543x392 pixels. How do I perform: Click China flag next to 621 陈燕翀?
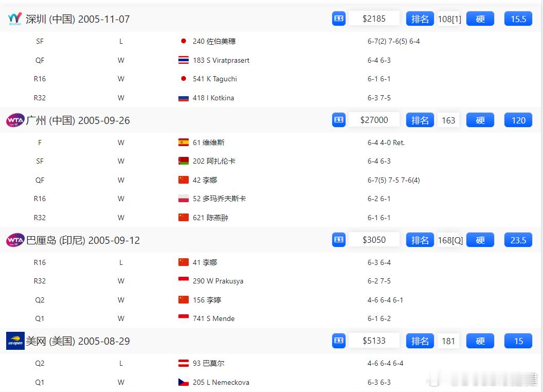(184, 218)
